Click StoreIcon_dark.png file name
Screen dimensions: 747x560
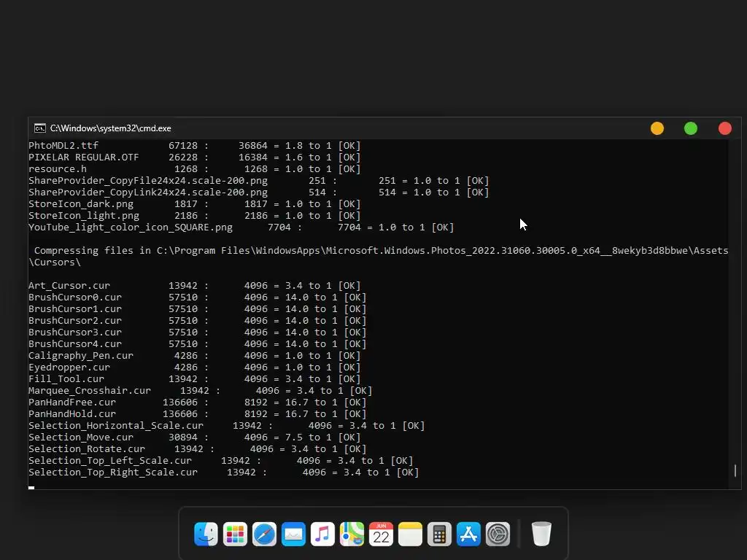[81, 204]
